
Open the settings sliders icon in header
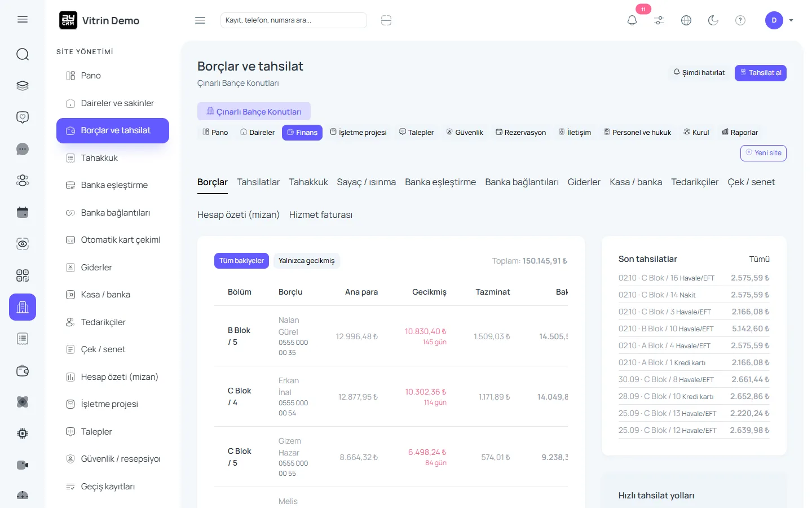click(x=659, y=20)
